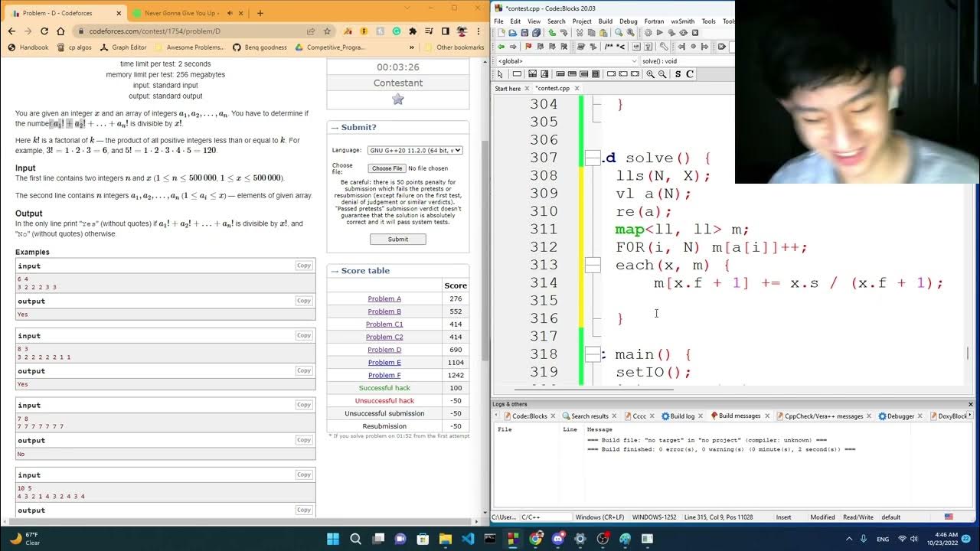Collapse the fold marker at main() line 318
The image size is (980, 551).
pyautogui.click(x=593, y=354)
